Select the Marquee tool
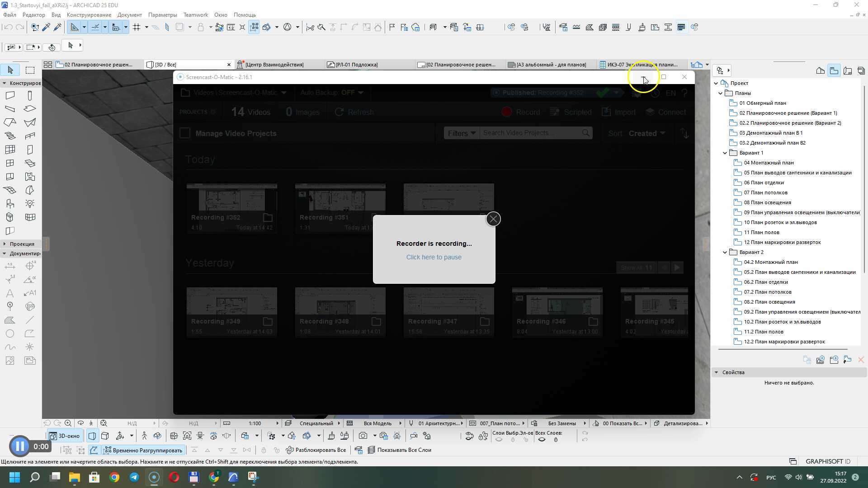 [30, 70]
